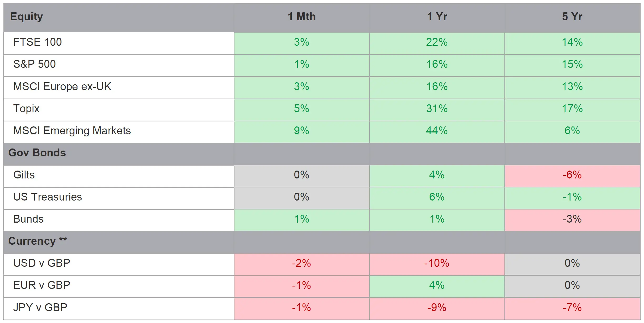
Task: Click the FTSE 100 row label
Action: coord(38,42)
